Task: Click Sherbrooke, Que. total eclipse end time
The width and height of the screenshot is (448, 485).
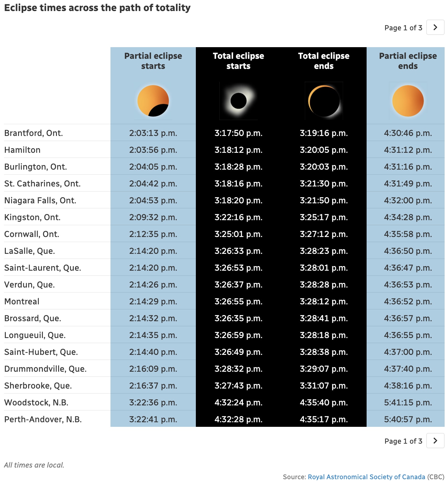Action: [x=324, y=386]
